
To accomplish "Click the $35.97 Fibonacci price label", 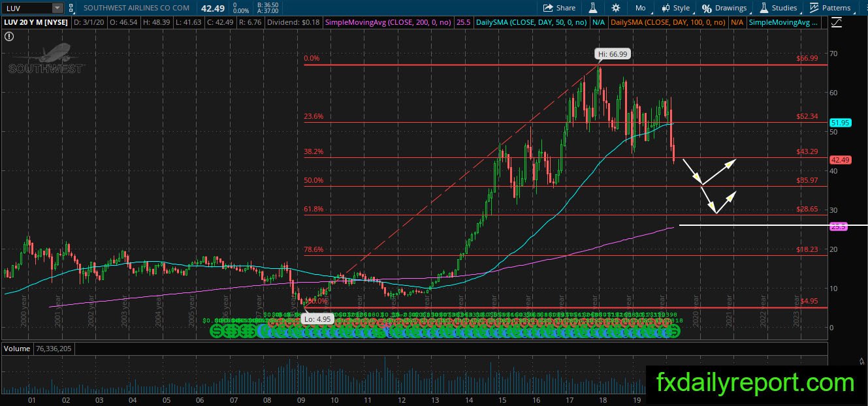I will 807,181.
